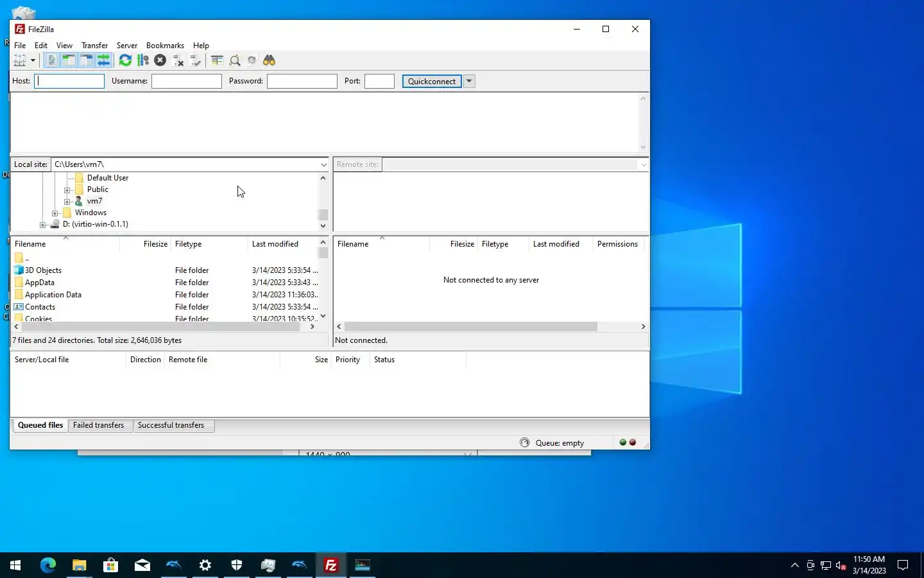Click the reconnect to last server icon
This screenshot has height=578, width=924.
[x=196, y=60]
